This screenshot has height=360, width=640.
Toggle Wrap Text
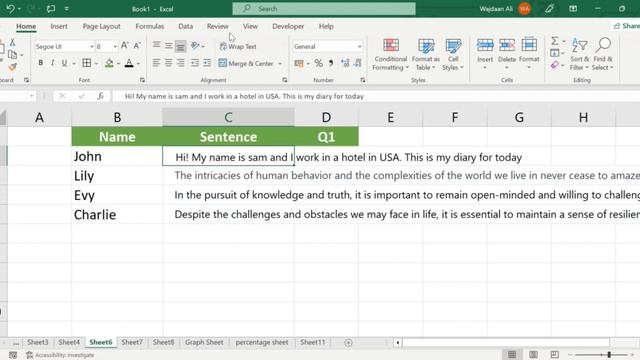(x=238, y=47)
